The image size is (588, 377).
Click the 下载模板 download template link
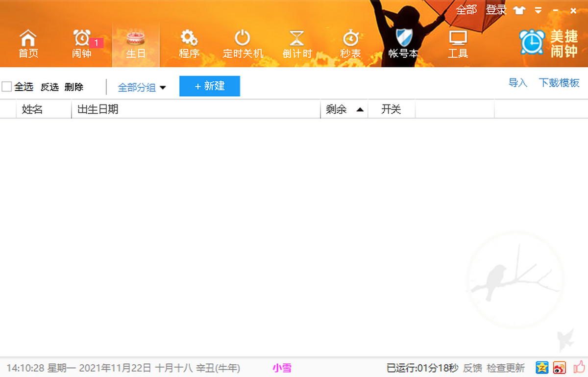pyautogui.click(x=559, y=83)
